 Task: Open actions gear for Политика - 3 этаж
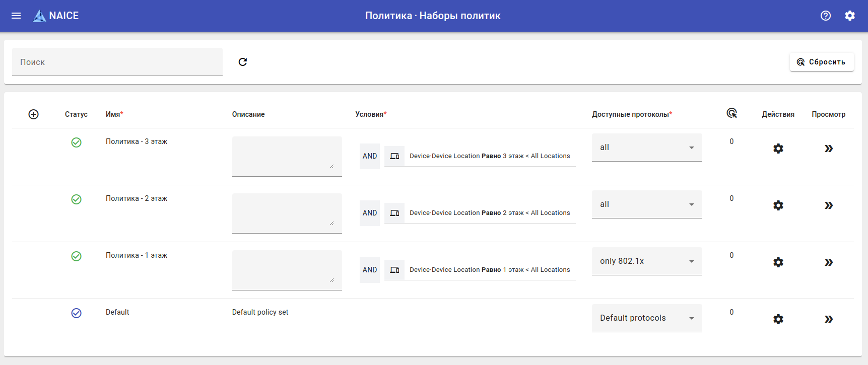pos(778,149)
